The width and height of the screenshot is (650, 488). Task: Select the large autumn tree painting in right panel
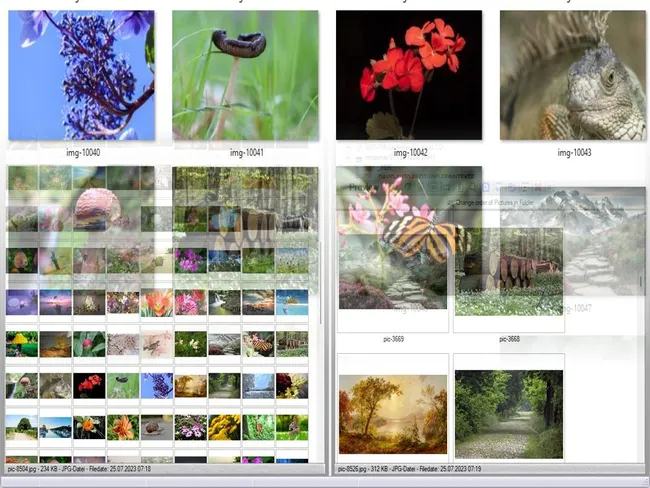[x=393, y=414]
